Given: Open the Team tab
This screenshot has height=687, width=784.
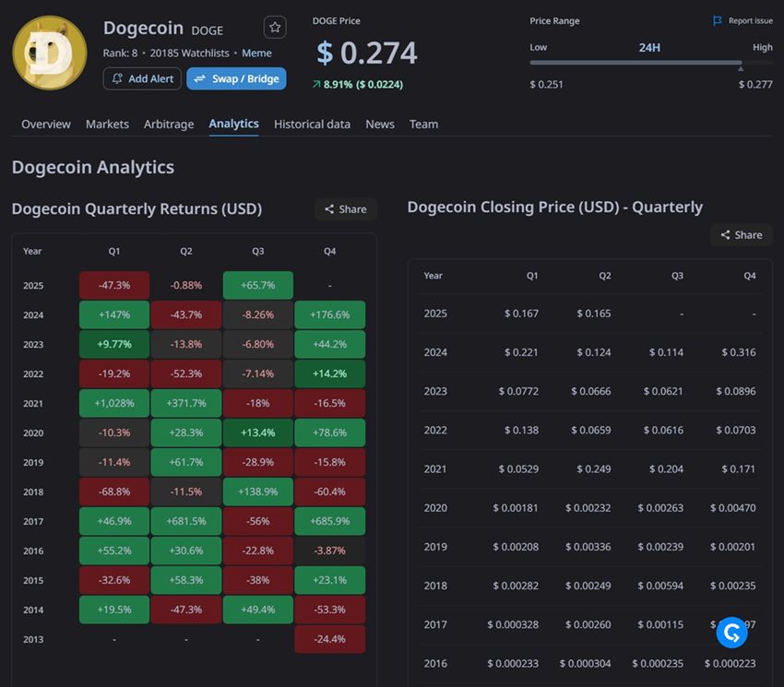Looking at the screenshot, I should [x=423, y=124].
